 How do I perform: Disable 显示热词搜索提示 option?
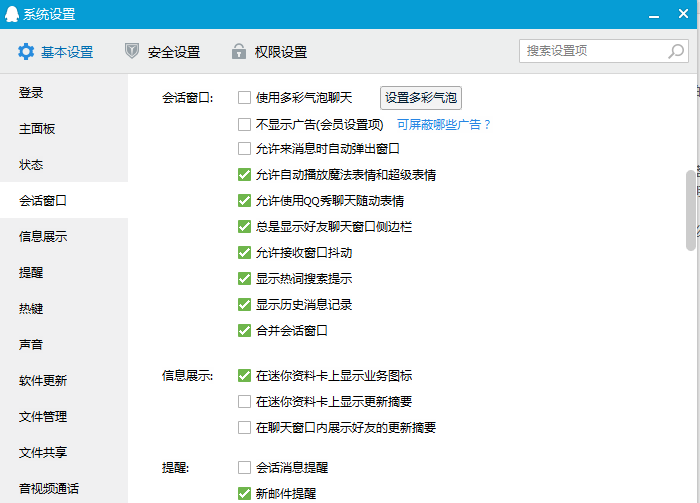pyautogui.click(x=244, y=279)
